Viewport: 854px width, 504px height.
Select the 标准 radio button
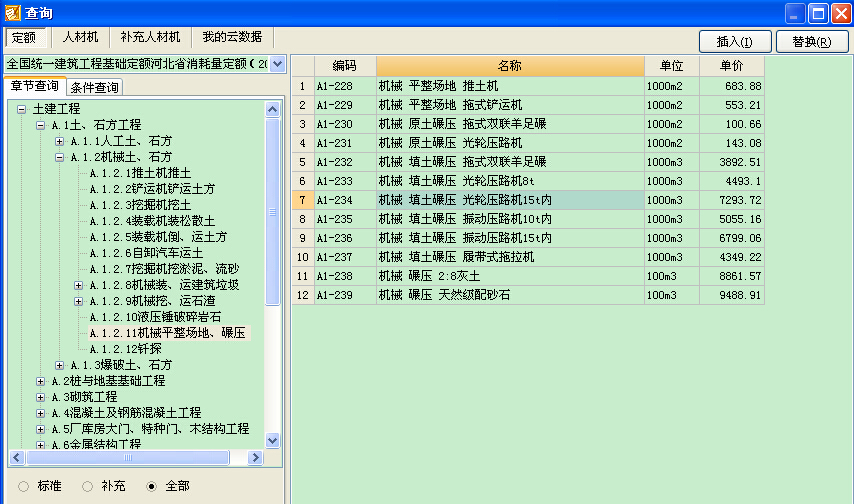23,487
